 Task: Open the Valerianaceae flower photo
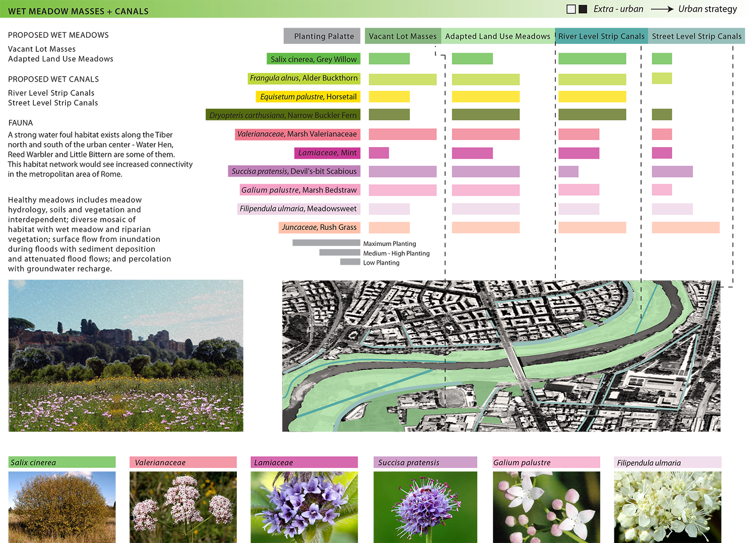[183, 507]
